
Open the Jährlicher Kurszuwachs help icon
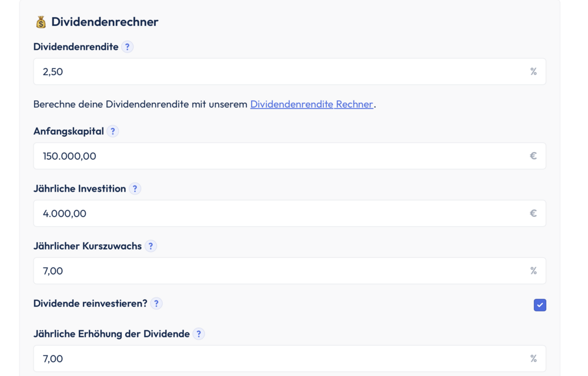pyautogui.click(x=151, y=246)
